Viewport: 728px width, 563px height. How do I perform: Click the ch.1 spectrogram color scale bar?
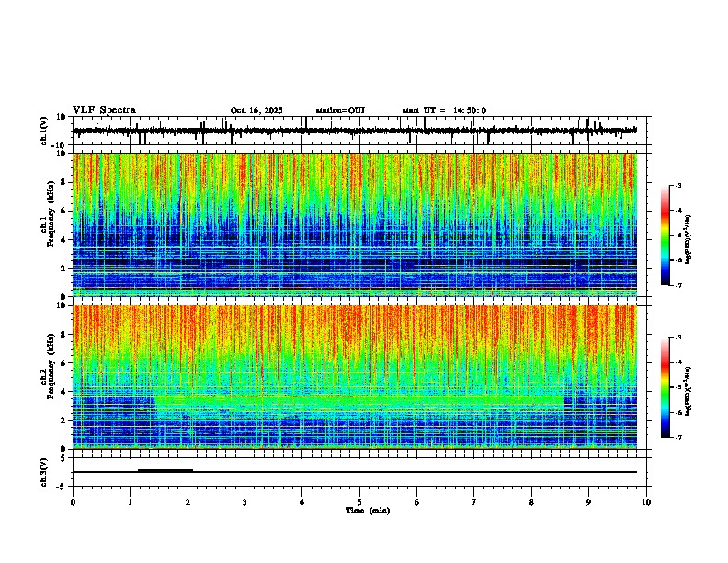click(665, 236)
